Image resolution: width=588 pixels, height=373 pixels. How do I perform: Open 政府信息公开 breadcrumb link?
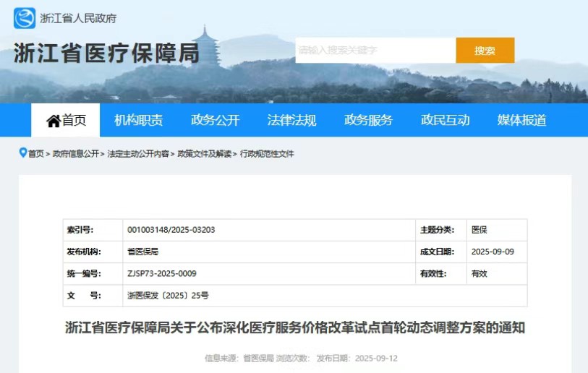[75, 154]
